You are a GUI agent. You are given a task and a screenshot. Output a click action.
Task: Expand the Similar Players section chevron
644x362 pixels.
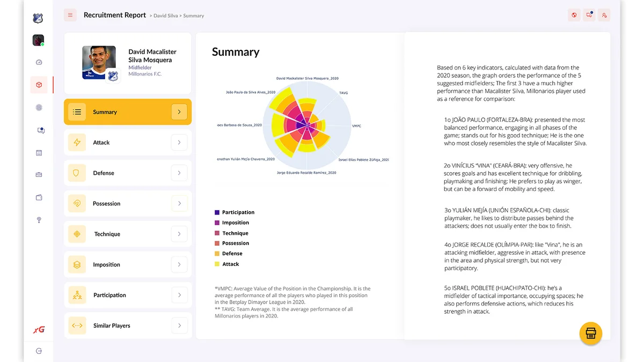180,325
